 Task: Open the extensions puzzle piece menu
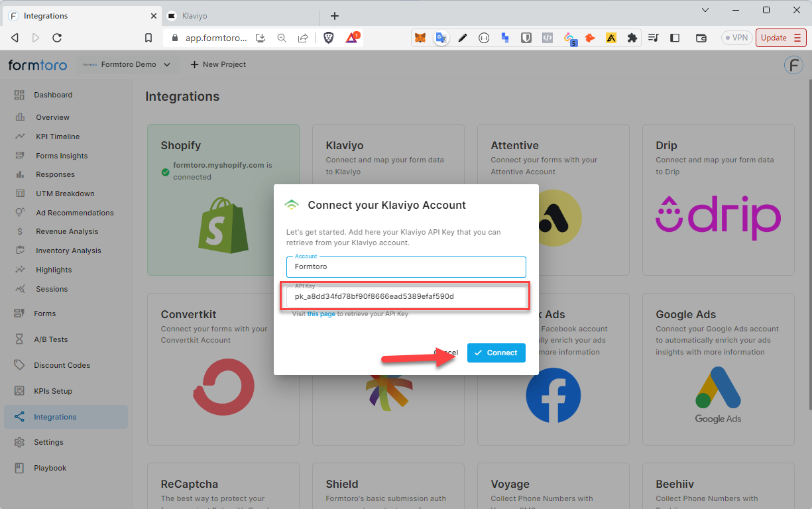(x=632, y=38)
